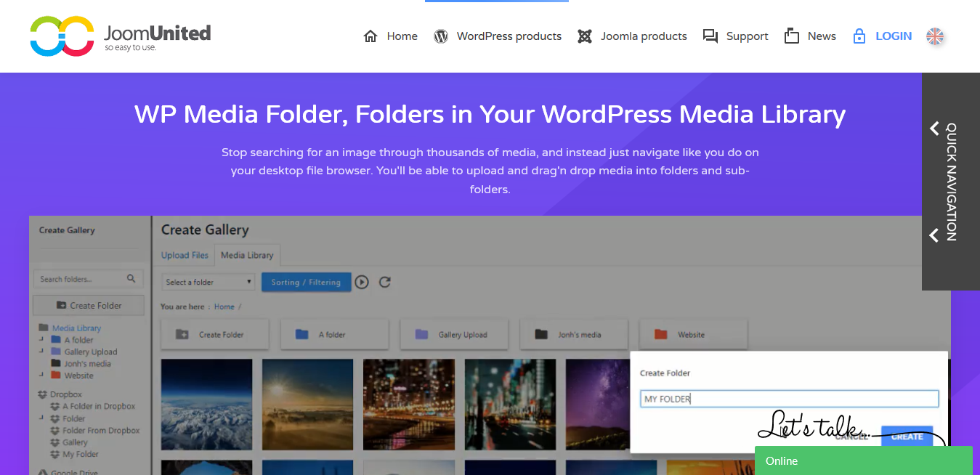
Task: Open the Support menu item
Action: [748, 36]
